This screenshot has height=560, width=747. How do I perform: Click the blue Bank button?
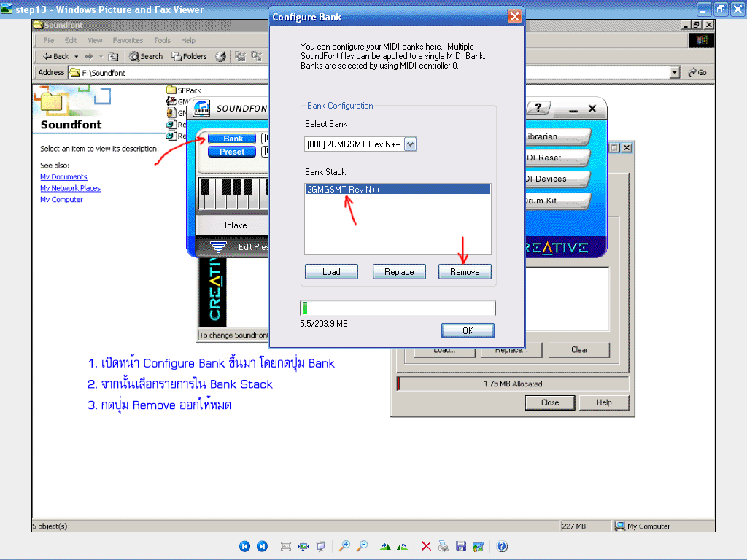tap(232, 139)
